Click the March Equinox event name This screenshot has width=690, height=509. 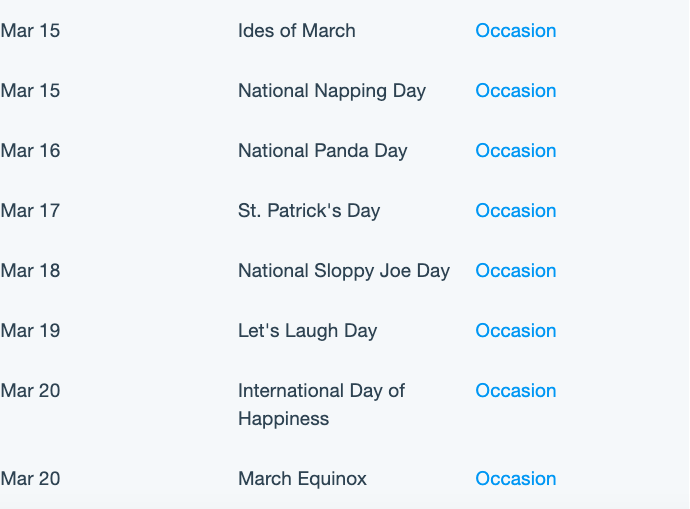pyautogui.click(x=302, y=479)
